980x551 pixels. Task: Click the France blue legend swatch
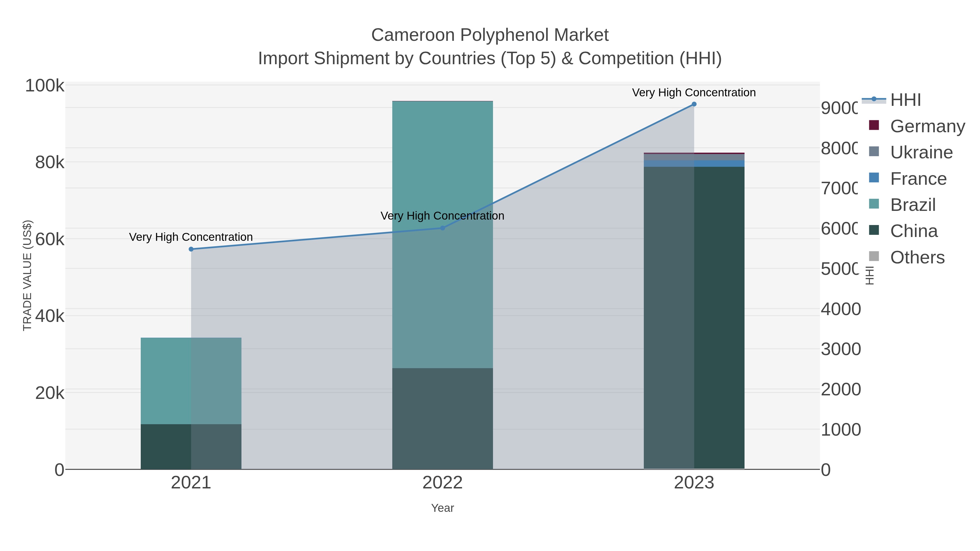tap(874, 178)
